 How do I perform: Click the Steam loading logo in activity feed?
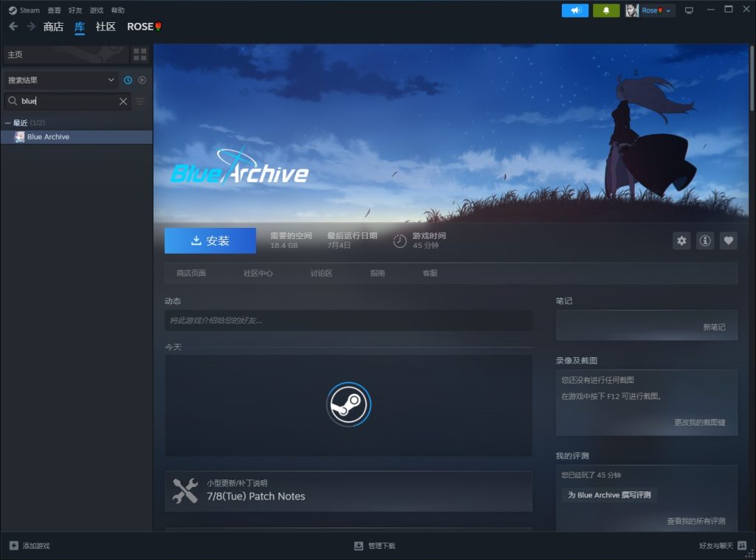[x=348, y=404]
